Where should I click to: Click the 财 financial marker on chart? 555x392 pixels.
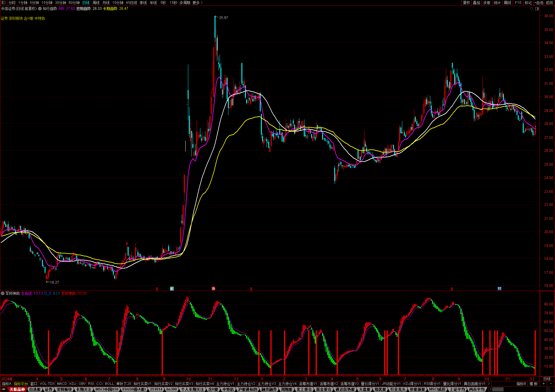pyautogui.click(x=499, y=289)
